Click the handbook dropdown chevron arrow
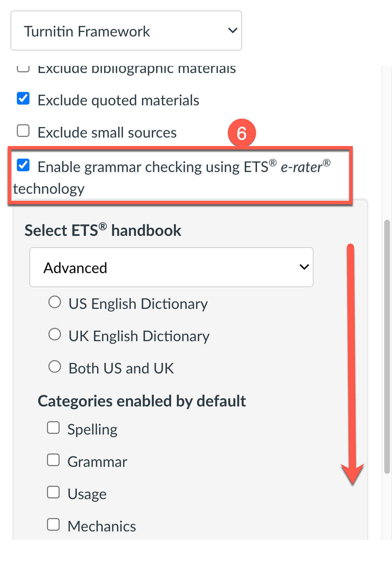This screenshot has height=563, width=392. click(x=304, y=267)
